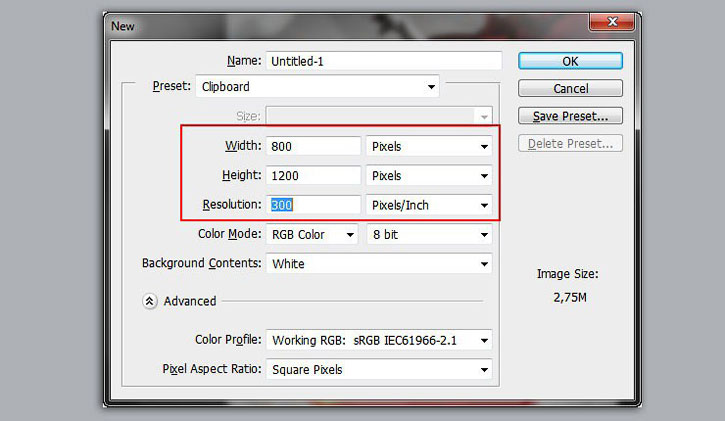Click the Height field showing 1200
725x421 pixels.
(313, 176)
